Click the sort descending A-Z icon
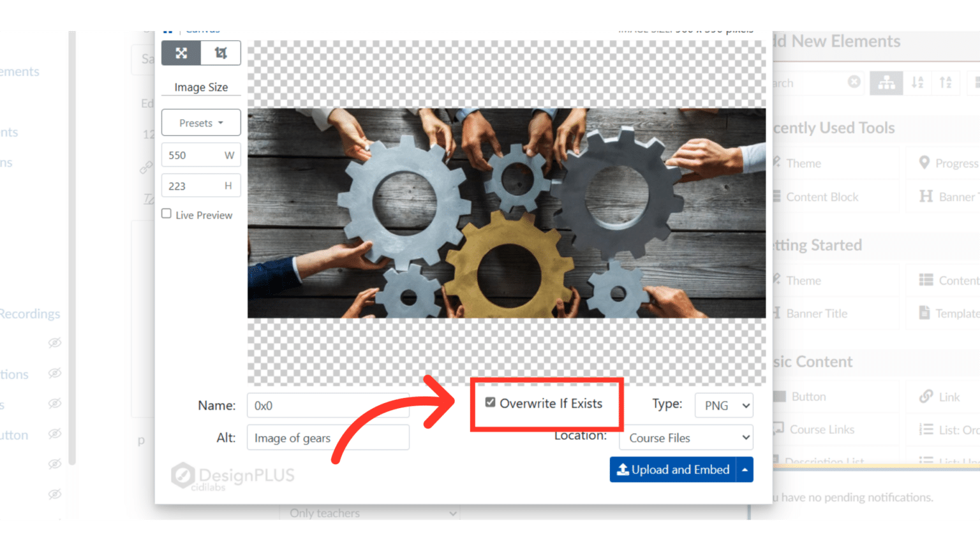Image resolution: width=980 pixels, height=551 pixels. [x=917, y=82]
